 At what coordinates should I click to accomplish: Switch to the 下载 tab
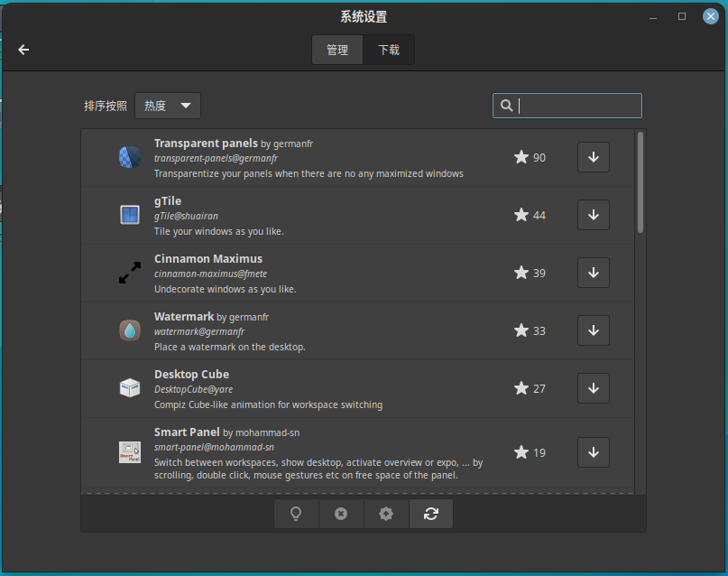[389, 50]
